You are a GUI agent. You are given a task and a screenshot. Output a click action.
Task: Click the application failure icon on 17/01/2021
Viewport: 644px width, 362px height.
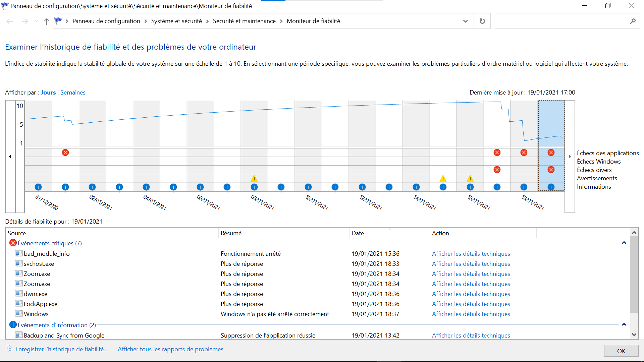point(497,153)
